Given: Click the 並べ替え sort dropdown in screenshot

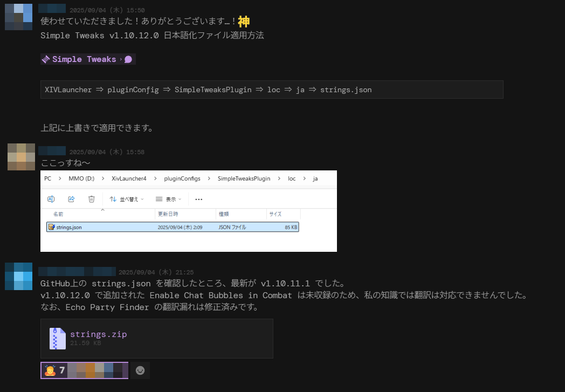Looking at the screenshot, I should click(127, 199).
